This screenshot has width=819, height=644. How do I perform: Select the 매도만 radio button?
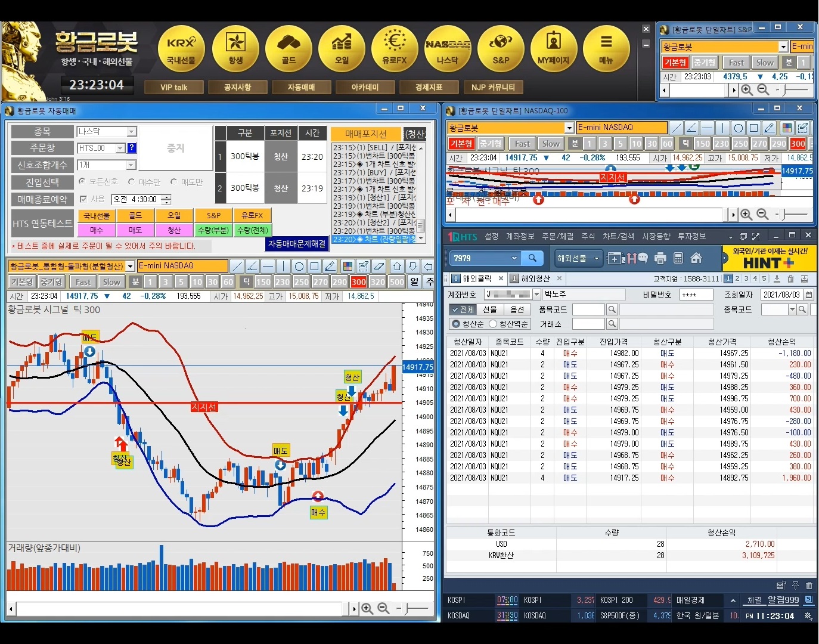tap(174, 182)
